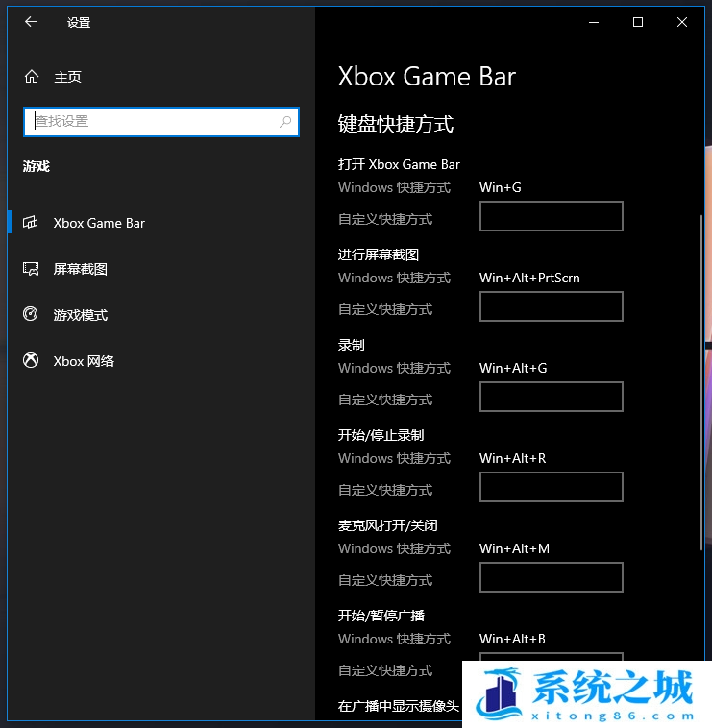Click the Win+Alt+B shortcut text

[512, 639]
